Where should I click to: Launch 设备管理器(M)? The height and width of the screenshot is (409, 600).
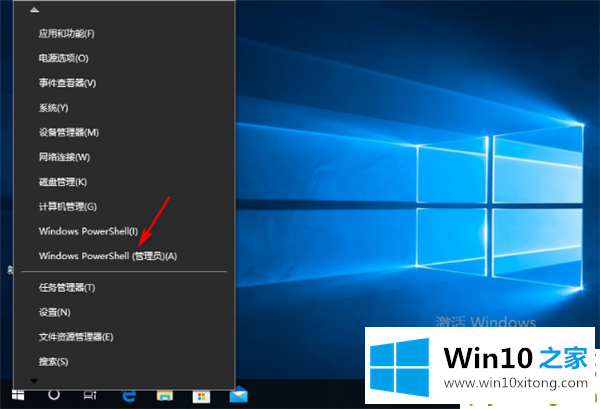pos(124,132)
